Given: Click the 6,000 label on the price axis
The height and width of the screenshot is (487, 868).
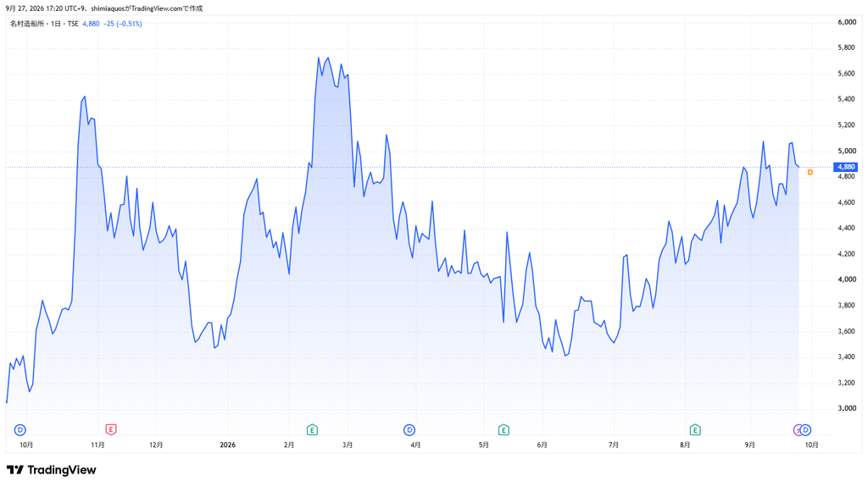Looking at the screenshot, I should 847,22.
